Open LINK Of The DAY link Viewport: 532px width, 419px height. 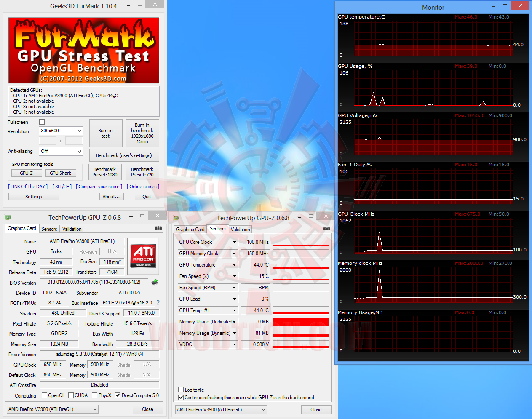[x=28, y=187]
